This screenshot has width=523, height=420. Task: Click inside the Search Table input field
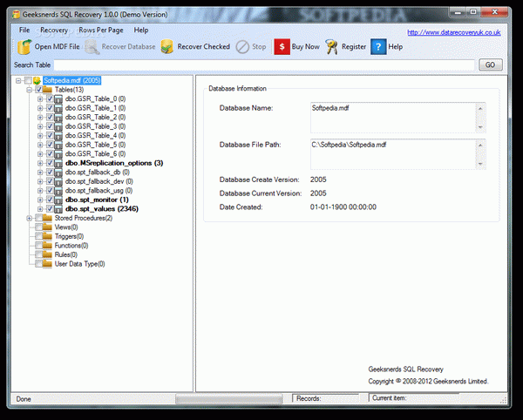264,65
